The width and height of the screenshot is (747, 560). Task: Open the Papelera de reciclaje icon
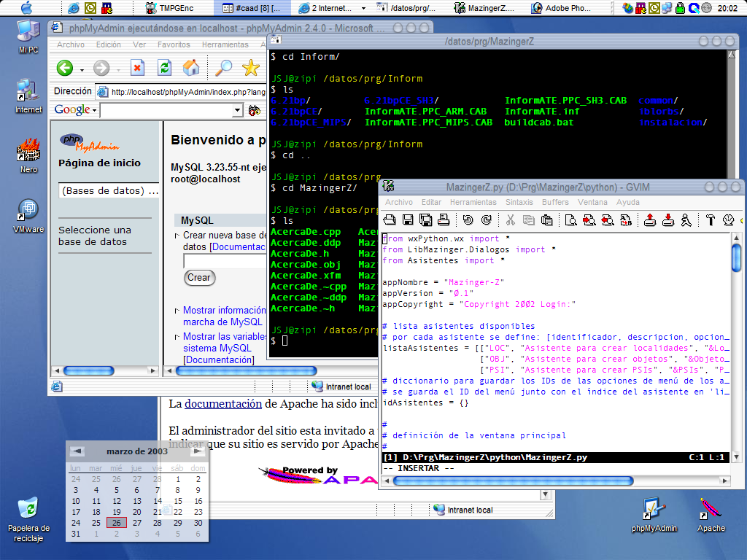coord(28,520)
